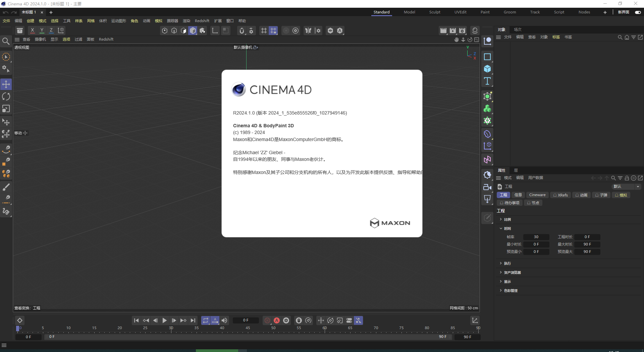Jump to the last frame with skip-forward button
This screenshot has width=644, height=352.
193,320
